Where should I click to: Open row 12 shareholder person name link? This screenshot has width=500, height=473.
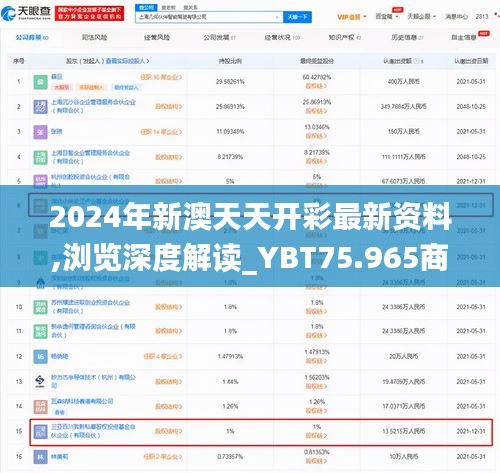(x=60, y=356)
